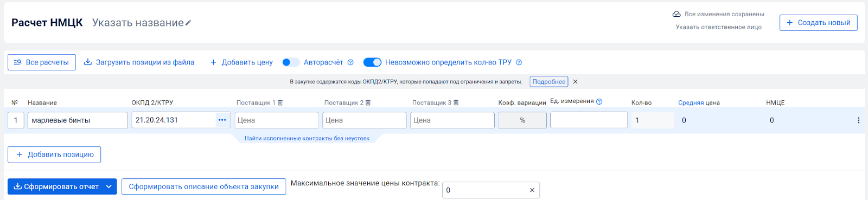Open Все расчеты list

click(42, 62)
